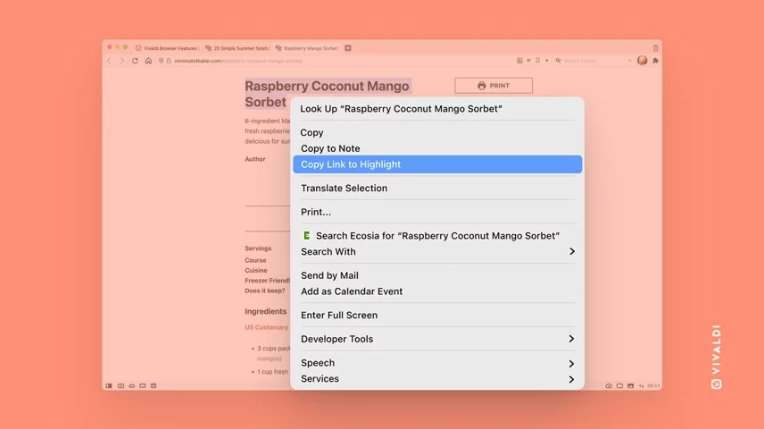Screen dimensions: 764x429
Task: Click the Reload page icon
Action: pyautogui.click(x=135, y=61)
